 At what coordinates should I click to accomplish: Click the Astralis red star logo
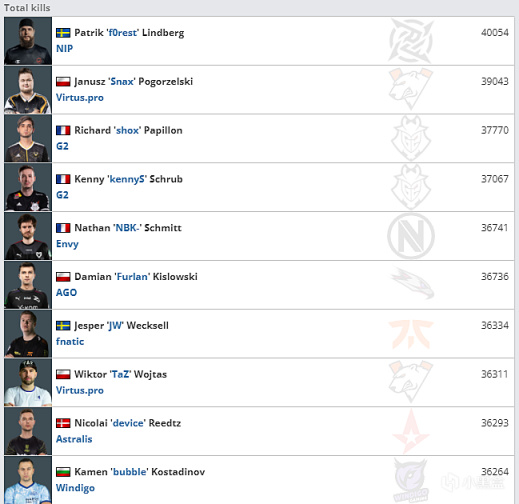click(x=411, y=431)
